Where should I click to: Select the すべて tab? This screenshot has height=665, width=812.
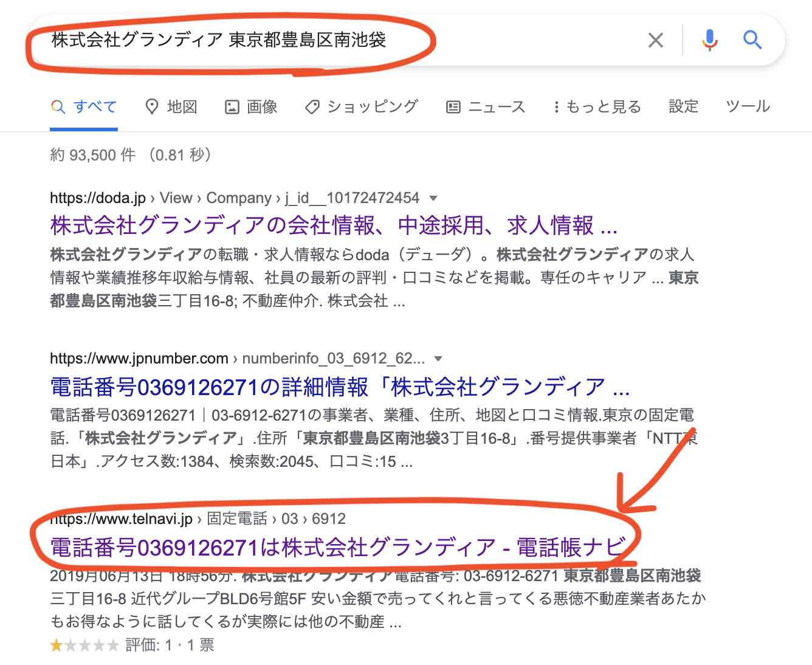click(84, 107)
